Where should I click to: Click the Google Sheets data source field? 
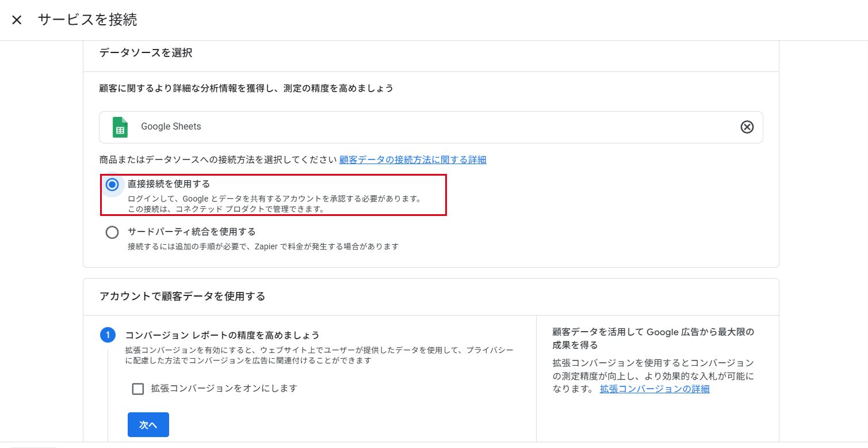(x=431, y=127)
